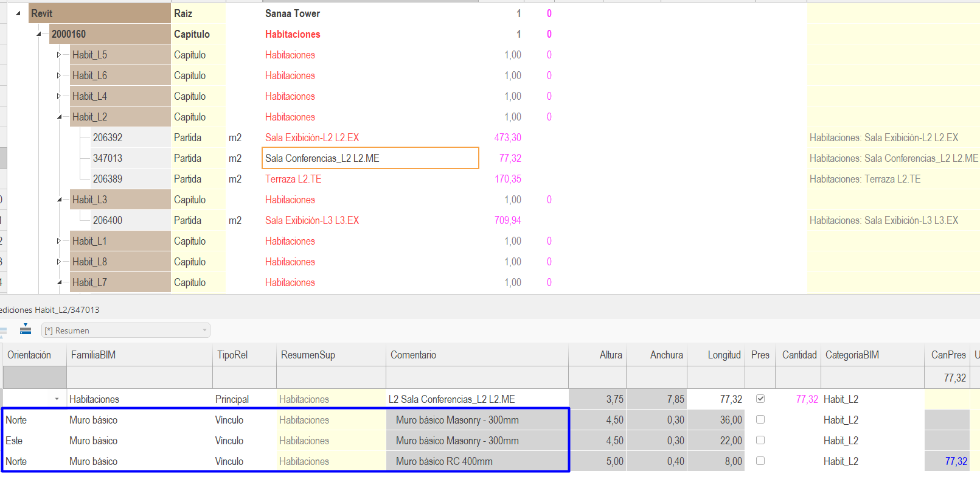Select the Habit_L2 chapter code
This screenshot has height=482, width=980.
[x=120, y=117]
